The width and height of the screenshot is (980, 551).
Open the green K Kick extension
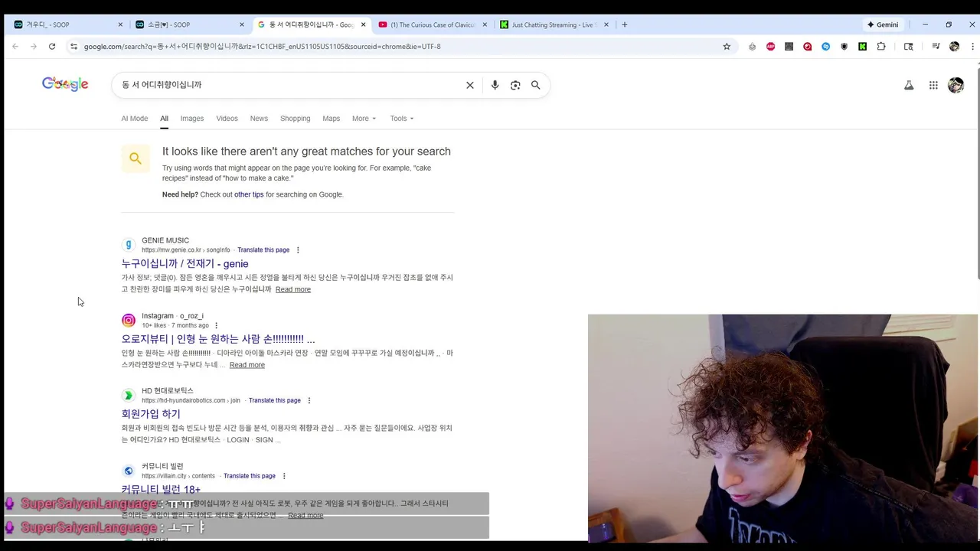[x=862, y=46]
